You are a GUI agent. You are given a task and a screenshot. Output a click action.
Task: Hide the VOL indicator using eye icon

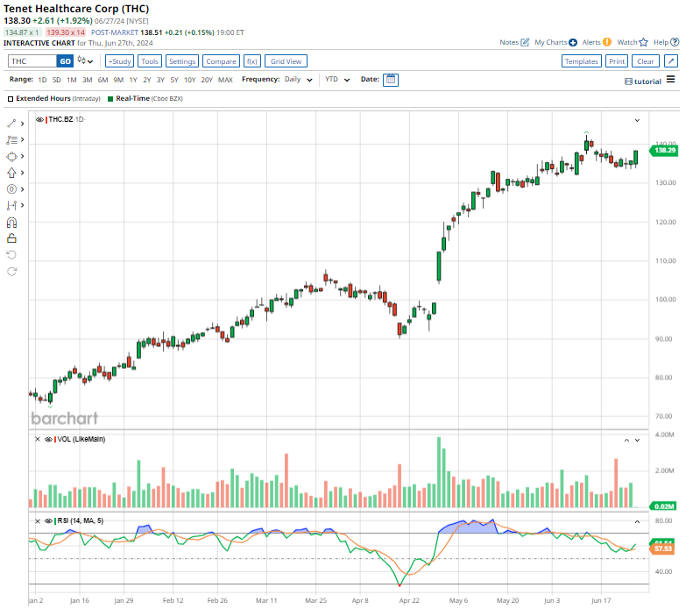47,439
